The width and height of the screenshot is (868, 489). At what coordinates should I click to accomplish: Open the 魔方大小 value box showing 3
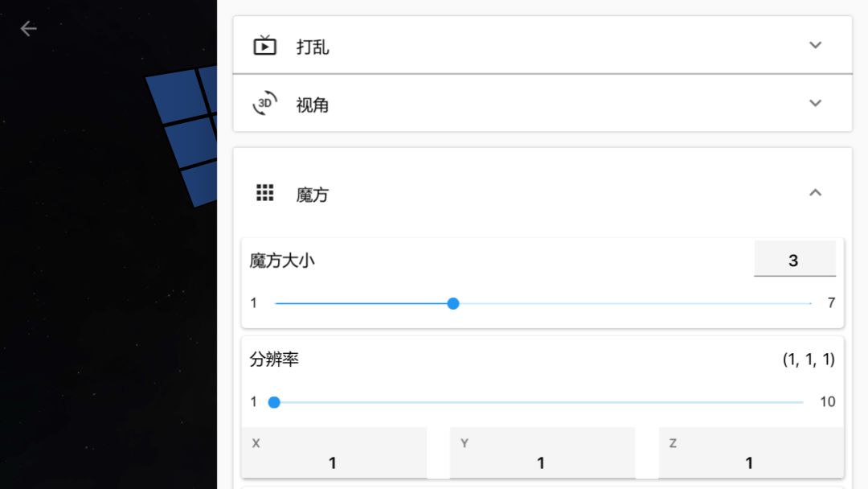794,259
